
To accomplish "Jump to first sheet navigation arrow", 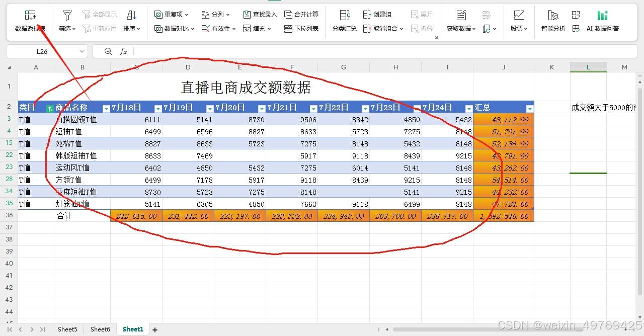I will pyautogui.click(x=10, y=329).
